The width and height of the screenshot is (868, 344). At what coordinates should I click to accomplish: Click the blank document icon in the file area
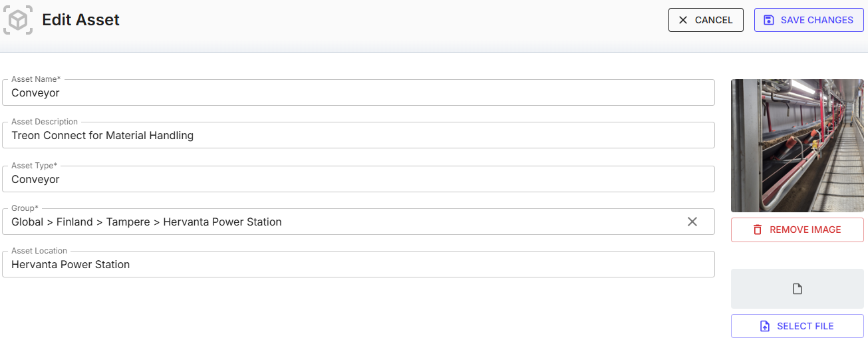(x=797, y=289)
